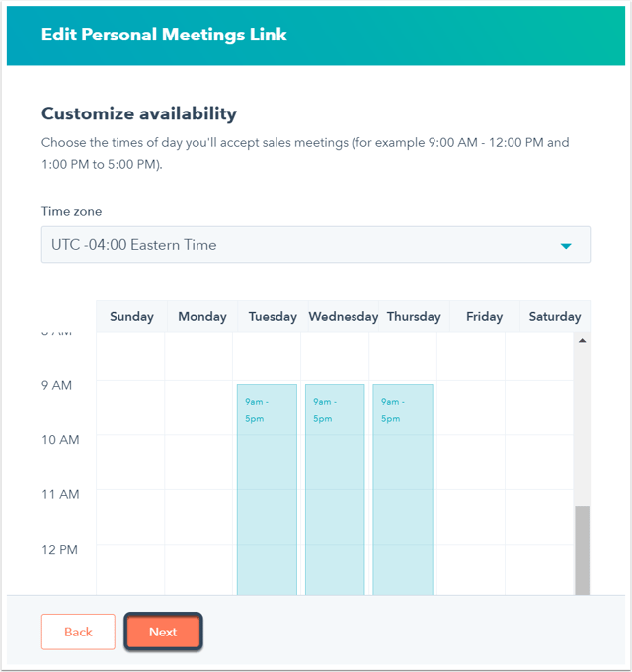Open the Time zone dropdown

[x=316, y=245]
